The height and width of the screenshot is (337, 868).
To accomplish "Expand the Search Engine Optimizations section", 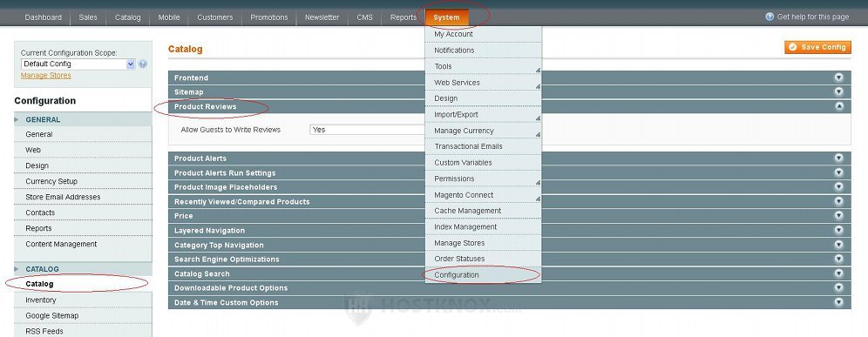I will click(509, 259).
